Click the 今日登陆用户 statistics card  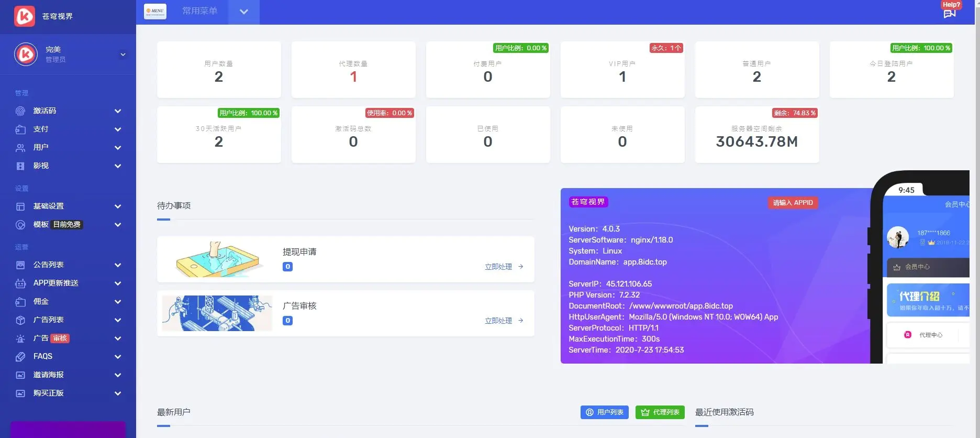(892, 70)
